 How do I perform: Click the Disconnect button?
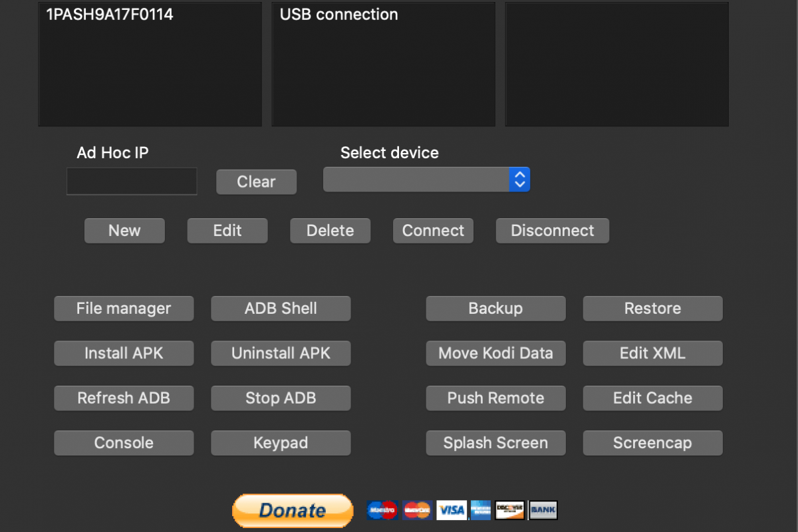tap(553, 231)
